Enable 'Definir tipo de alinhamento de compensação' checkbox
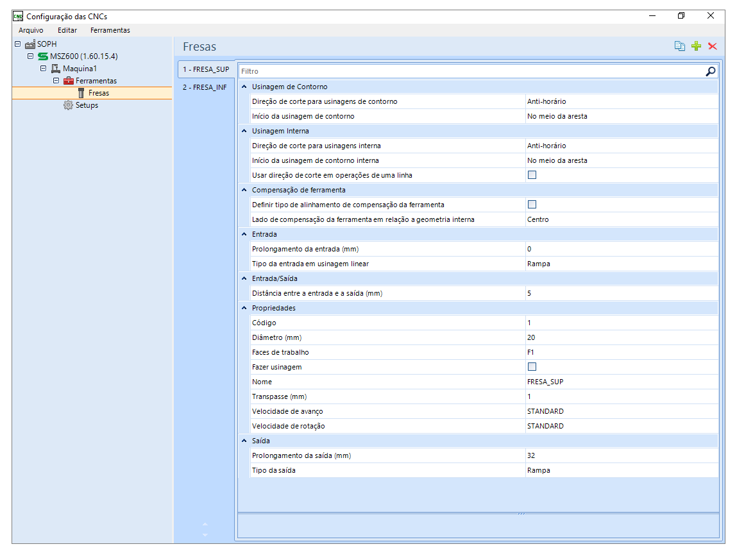 532,205
